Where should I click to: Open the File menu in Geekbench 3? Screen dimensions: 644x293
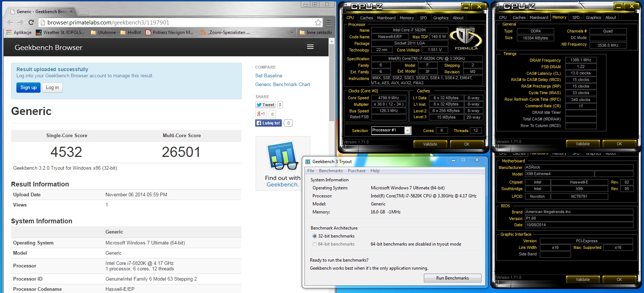[311, 171]
